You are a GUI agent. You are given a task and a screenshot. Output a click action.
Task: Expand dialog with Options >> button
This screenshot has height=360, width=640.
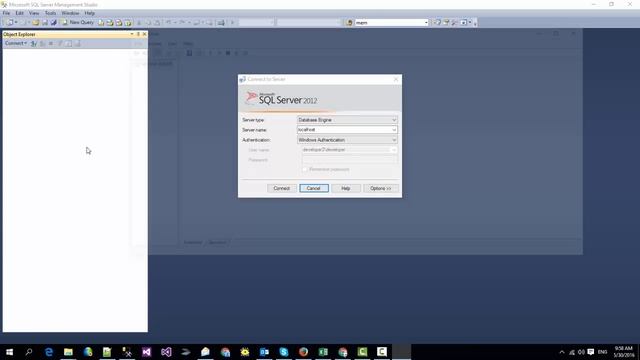tap(380, 188)
